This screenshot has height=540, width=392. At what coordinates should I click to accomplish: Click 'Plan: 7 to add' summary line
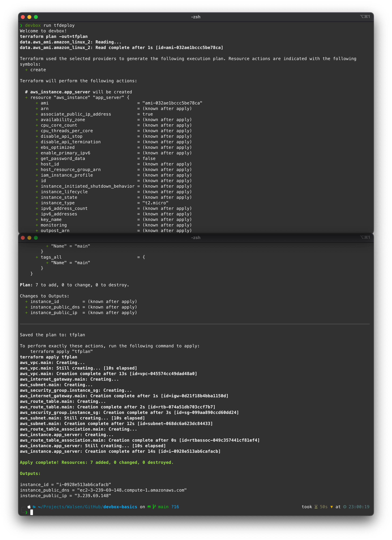pyautogui.click(x=75, y=285)
